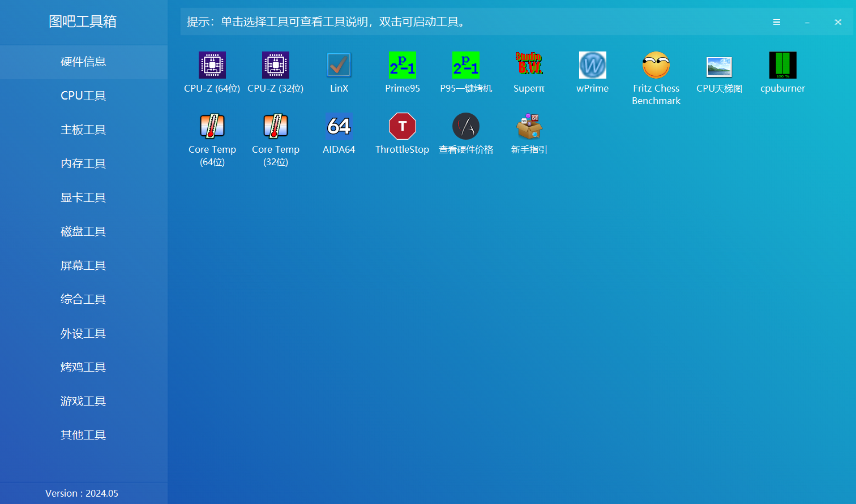Open the 内存工具 category
This screenshot has width=856, height=504.
(x=84, y=163)
